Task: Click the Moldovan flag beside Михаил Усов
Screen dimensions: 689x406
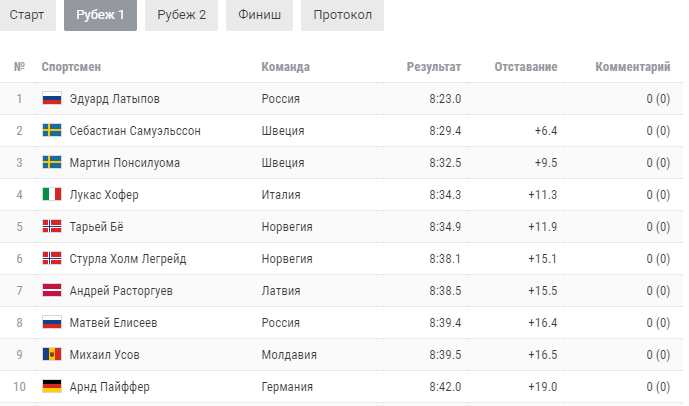Action: (52, 354)
